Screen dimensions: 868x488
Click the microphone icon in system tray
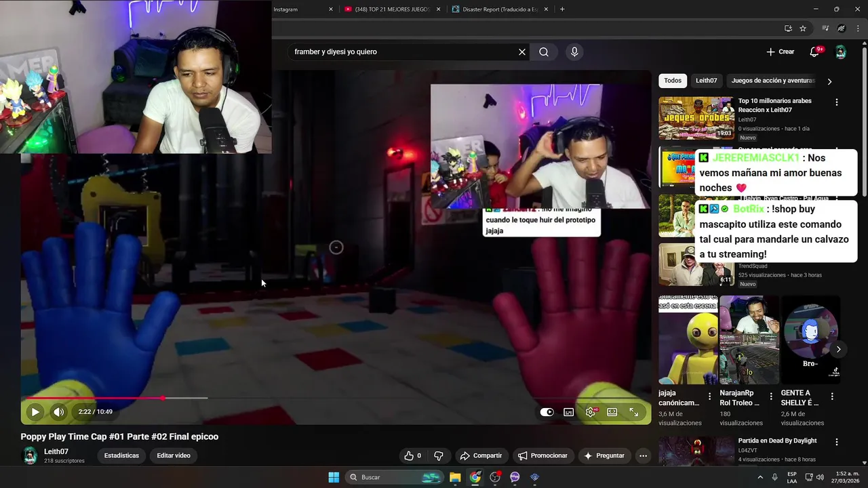[x=774, y=477]
